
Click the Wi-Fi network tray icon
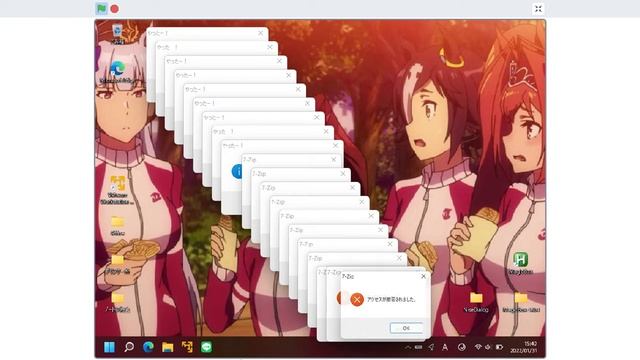(x=478, y=347)
